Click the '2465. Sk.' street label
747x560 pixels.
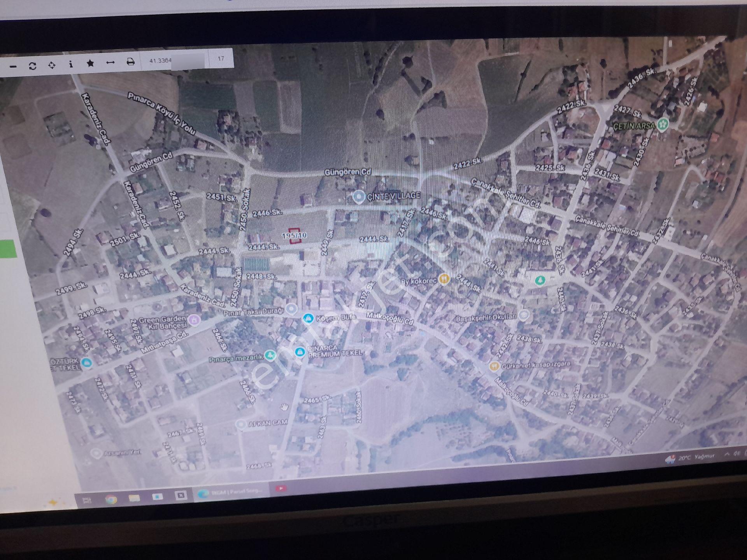point(317,399)
